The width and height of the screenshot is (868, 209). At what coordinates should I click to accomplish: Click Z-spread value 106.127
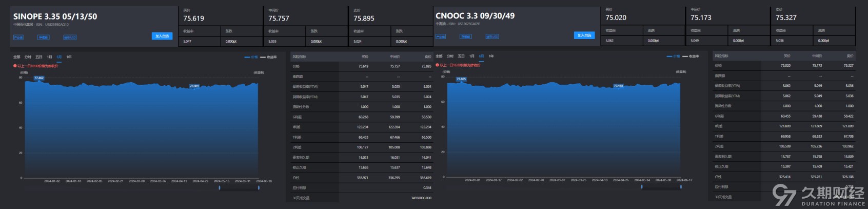pos(363,147)
